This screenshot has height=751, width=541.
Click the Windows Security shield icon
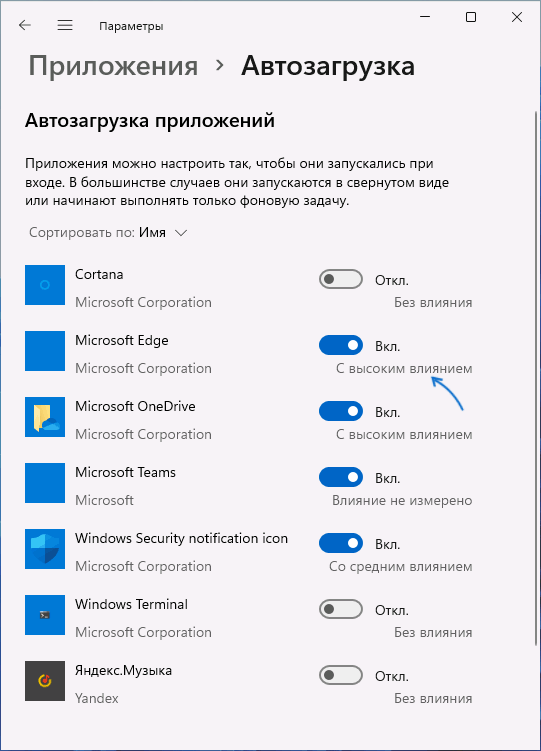pos(45,549)
